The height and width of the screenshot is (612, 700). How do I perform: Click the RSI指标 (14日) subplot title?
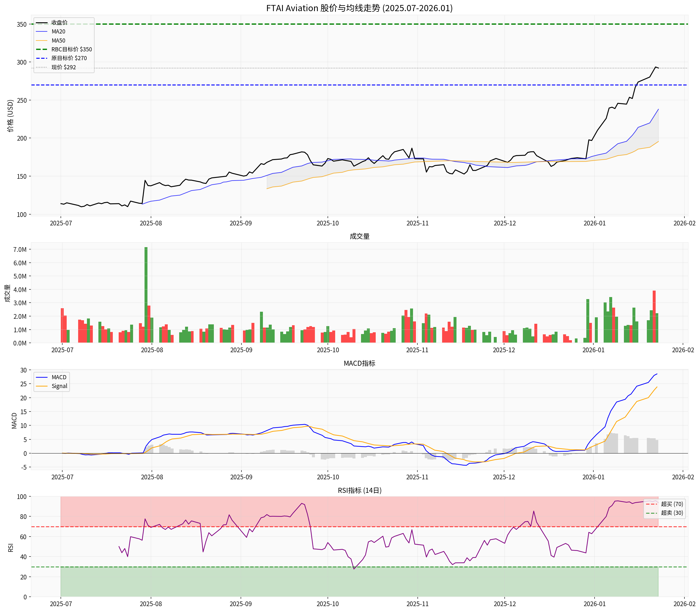(x=359, y=490)
